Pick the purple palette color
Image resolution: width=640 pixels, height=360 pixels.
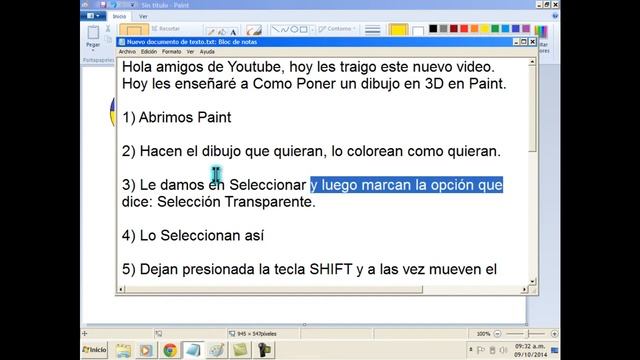tap(526, 29)
